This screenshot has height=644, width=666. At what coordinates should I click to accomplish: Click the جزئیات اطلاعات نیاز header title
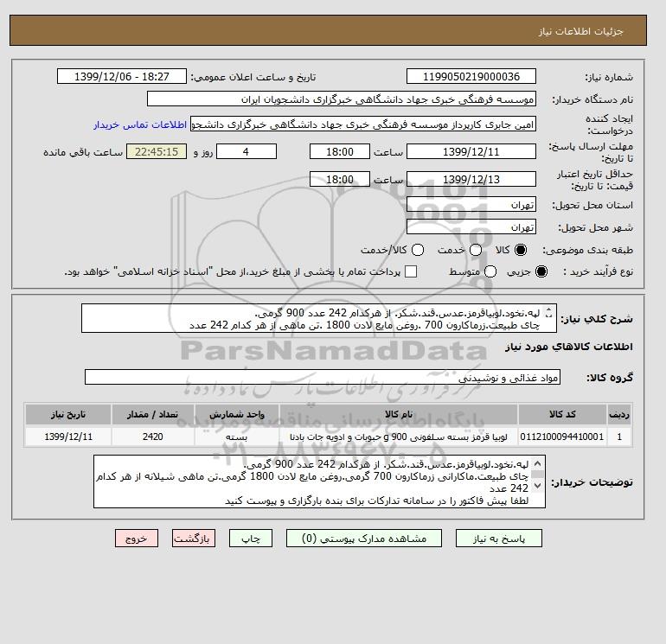[580, 31]
